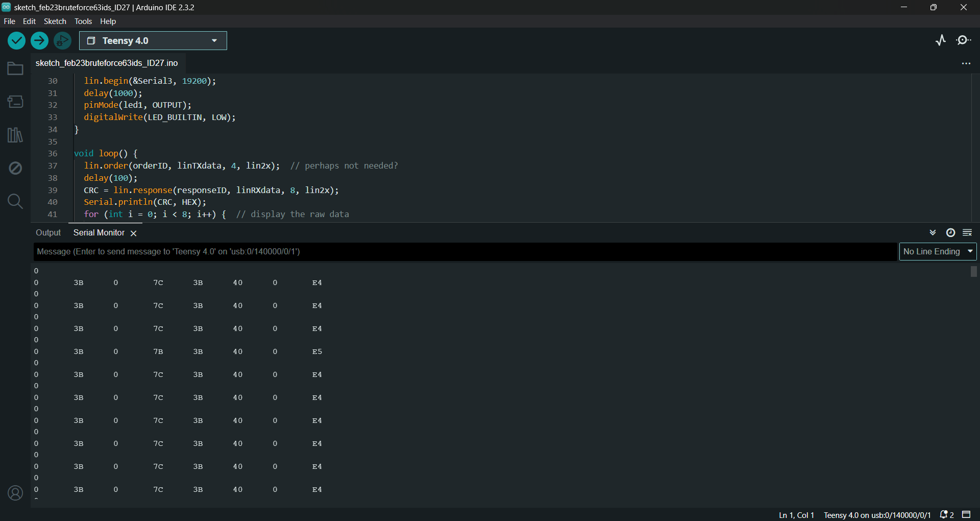Click the Verify sketch checkmark button
Image resolution: width=980 pixels, height=521 pixels.
click(16, 41)
